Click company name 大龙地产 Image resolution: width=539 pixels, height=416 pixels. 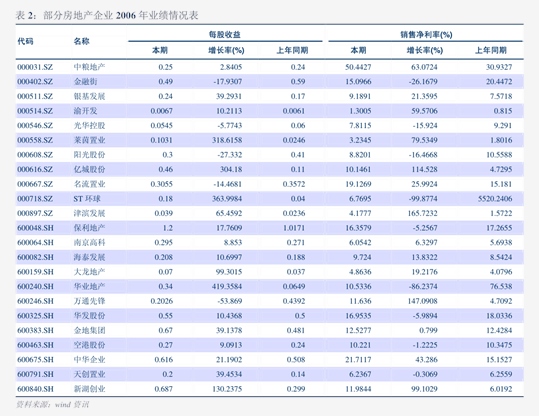[89, 272]
